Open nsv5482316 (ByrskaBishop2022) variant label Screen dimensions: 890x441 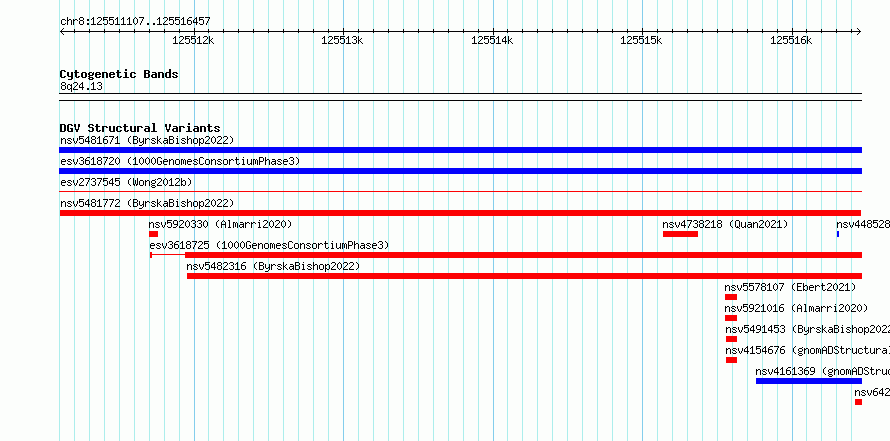click(273, 266)
